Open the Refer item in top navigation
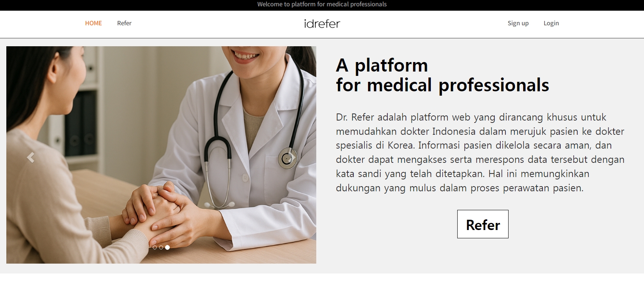This screenshot has width=644, height=298. [x=124, y=23]
